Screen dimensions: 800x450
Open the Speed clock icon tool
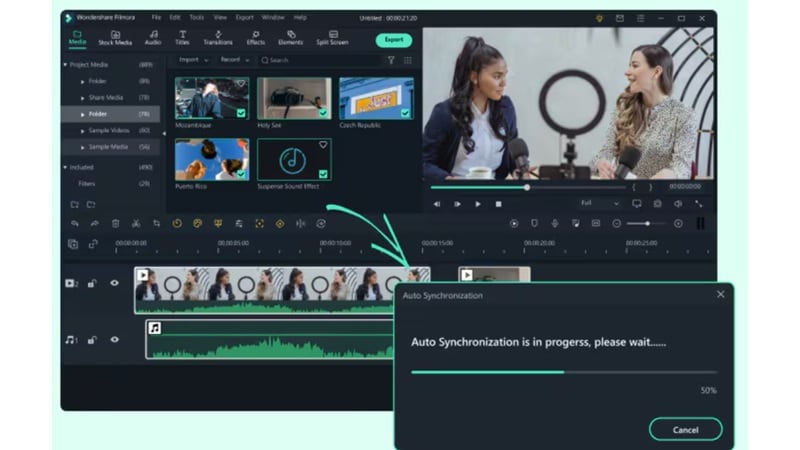177,223
